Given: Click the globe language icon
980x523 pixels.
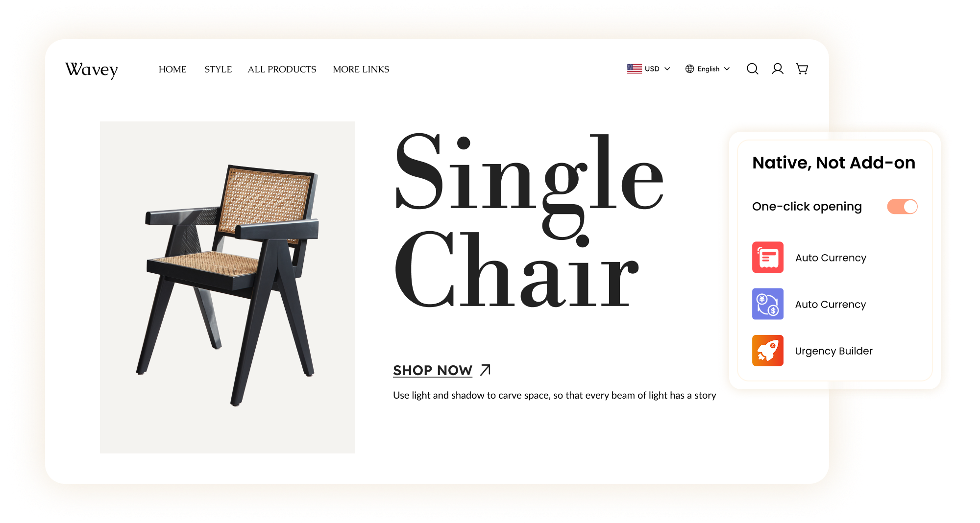Looking at the screenshot, I should (690, 69).
